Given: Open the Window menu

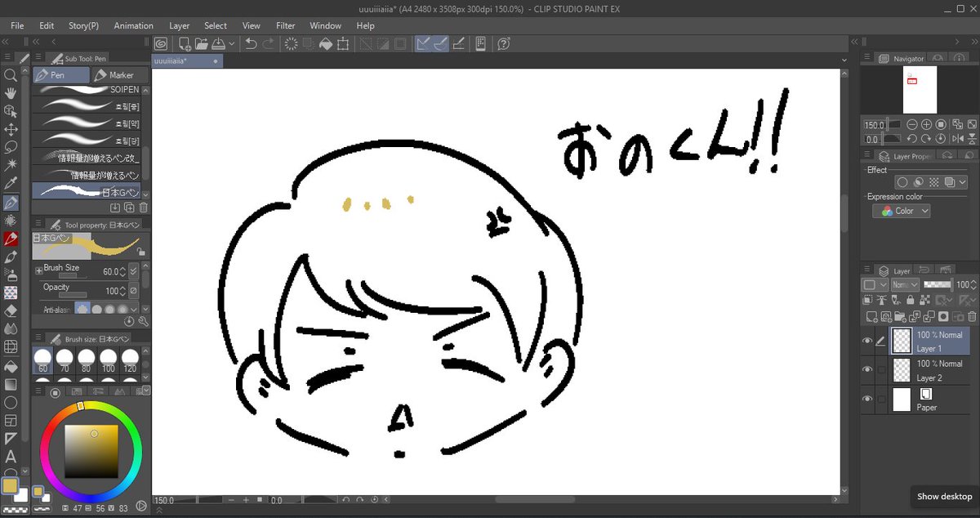Looking at the screenshot, I should 325,25.
